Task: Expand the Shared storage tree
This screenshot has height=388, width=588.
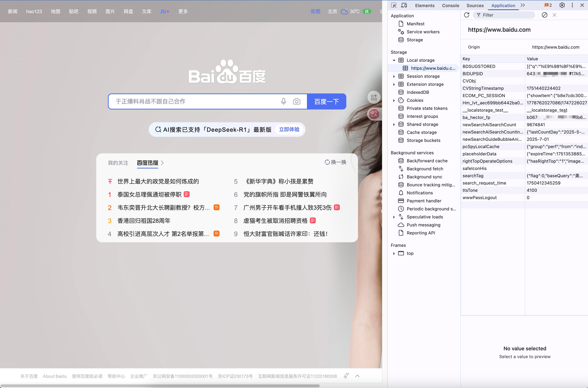Action: 394,124
